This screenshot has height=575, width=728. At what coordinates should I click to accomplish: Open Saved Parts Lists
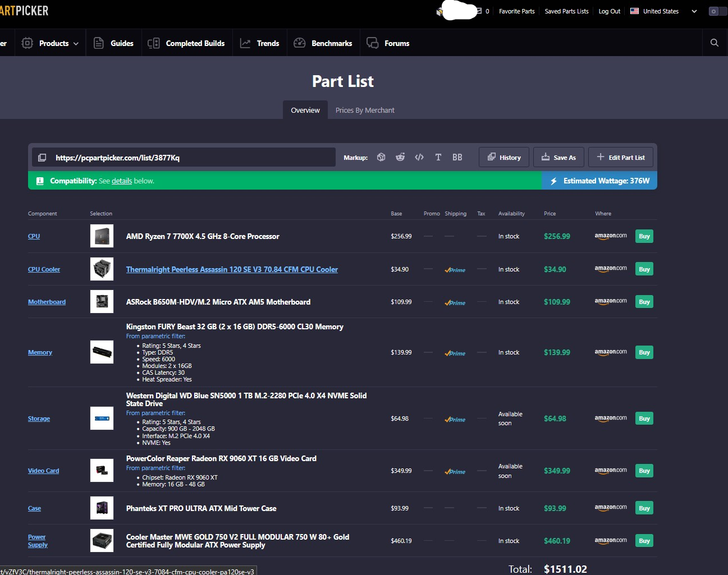tap(566, 11)
